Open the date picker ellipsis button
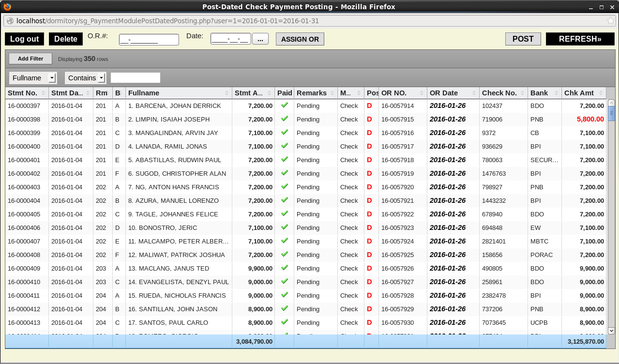Screen dimensions: 619x364 point(260,40)
